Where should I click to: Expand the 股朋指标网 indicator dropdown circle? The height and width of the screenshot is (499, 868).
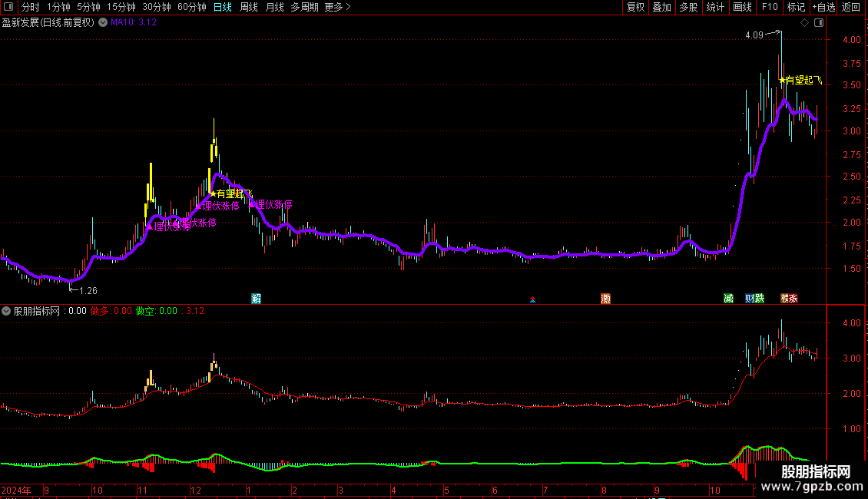[x=6, y=311]
